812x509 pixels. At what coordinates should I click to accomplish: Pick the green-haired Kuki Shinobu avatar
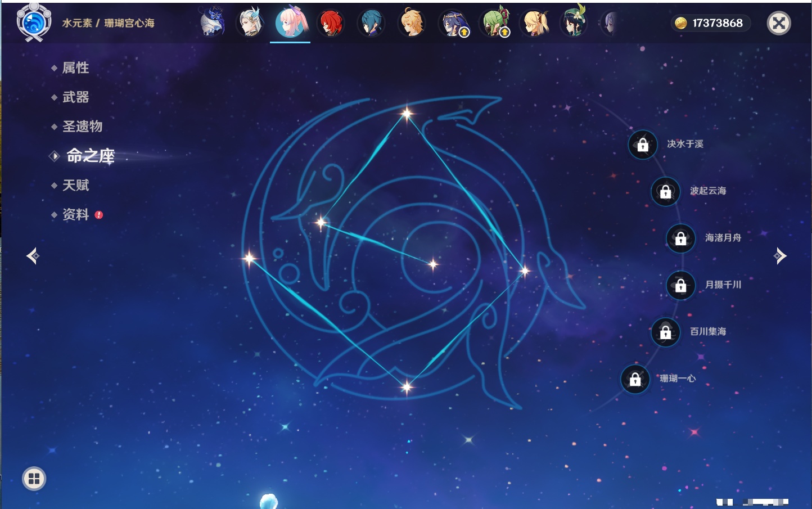pos(495,22)
